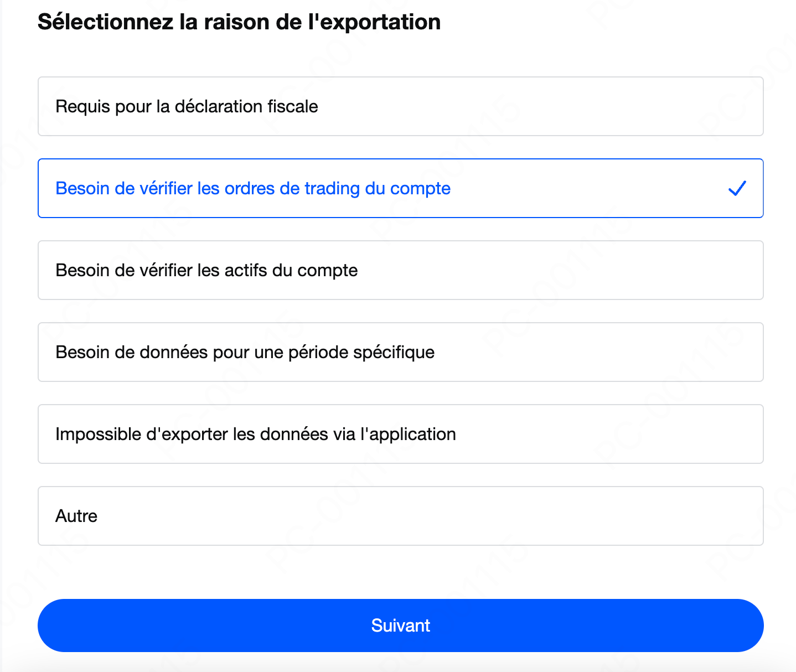Image resolution: width=796 pixels, height=672 pixels.
Task: Click the blue checkmark on the selected reason
Action: [737, 188]
